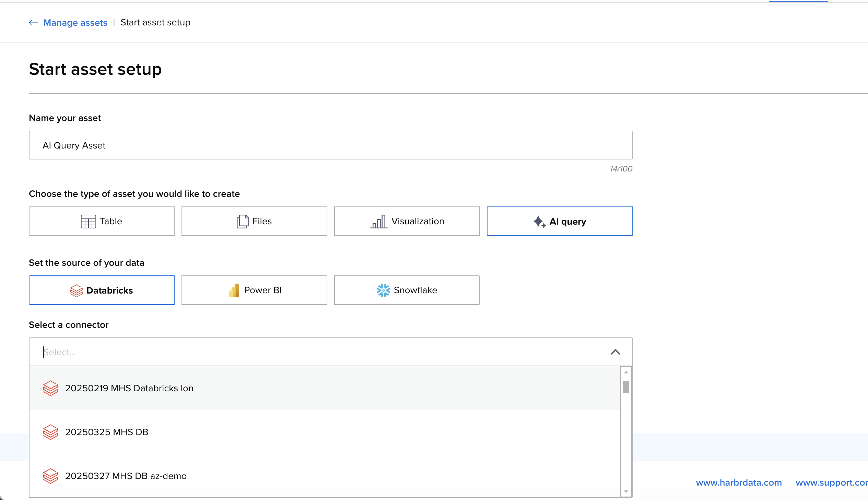Open the www.support footer link

(832, 483)
